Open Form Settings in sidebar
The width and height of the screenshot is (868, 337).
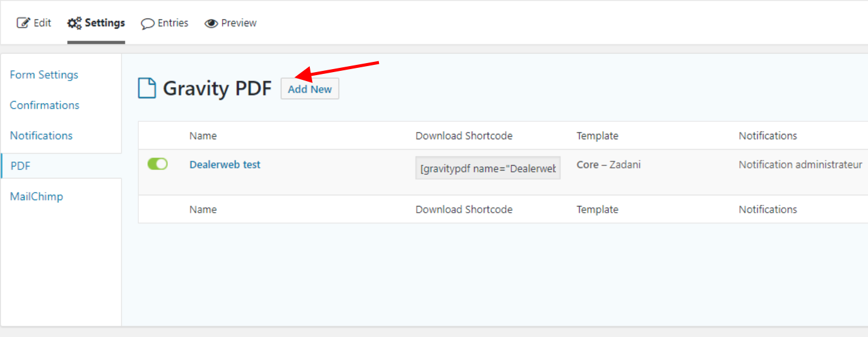pyautogui.click(x=44, y=75)
